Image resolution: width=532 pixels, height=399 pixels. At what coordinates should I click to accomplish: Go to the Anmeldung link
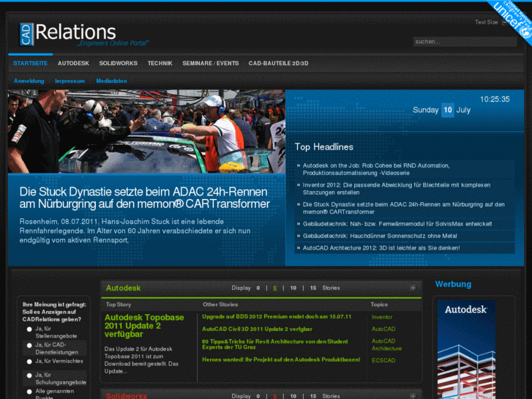click(x=29, y=81)
